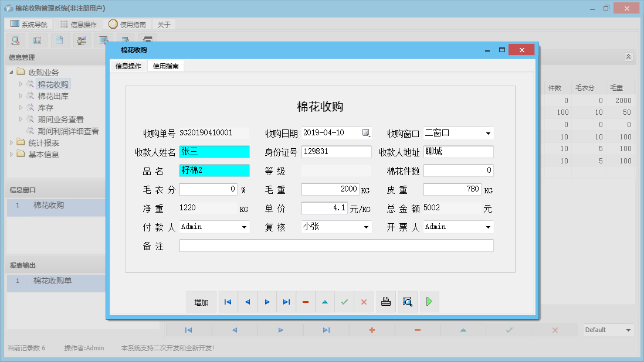Click the 增加 button to add a record

click(201, 302)
